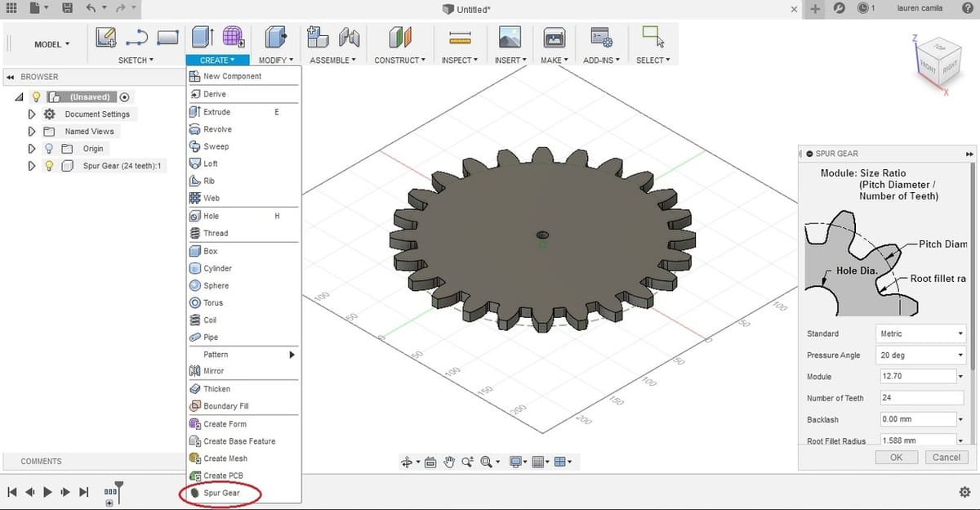Expand the Origin tree node

coord(32,149)
